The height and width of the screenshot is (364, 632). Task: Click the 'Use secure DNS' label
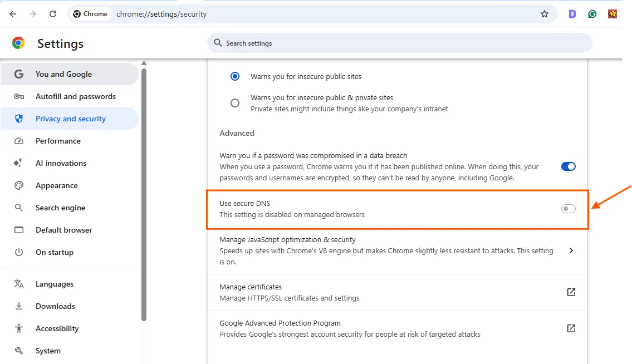point(244,204)
